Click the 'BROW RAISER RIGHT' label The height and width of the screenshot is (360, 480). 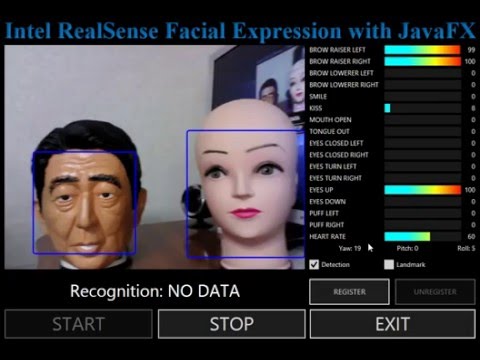point(340,61)
